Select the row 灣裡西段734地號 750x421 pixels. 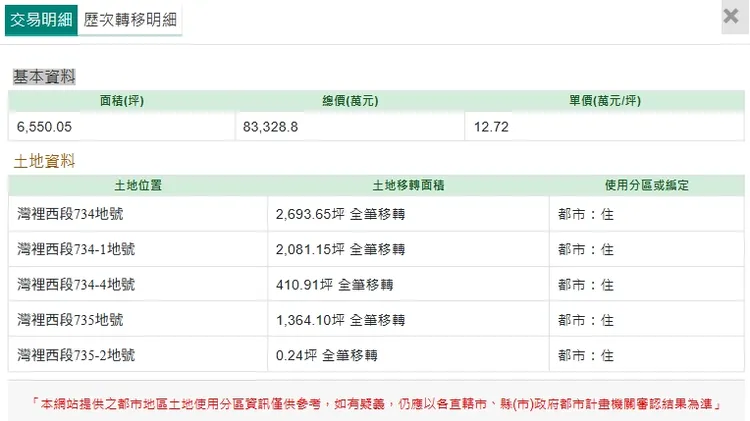pyautogui.click(x=376, y=214)
